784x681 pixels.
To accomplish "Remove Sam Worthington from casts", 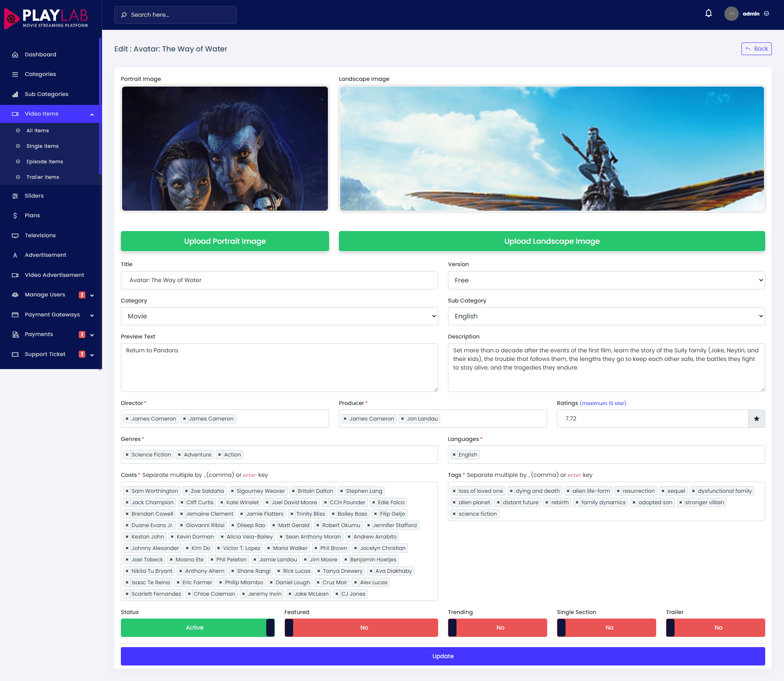I will (127, 491).
